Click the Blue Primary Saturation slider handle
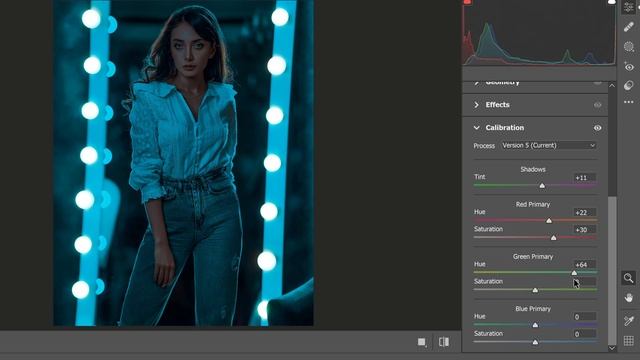The height and width of the screenshot is (360, 640). point(535,342)
